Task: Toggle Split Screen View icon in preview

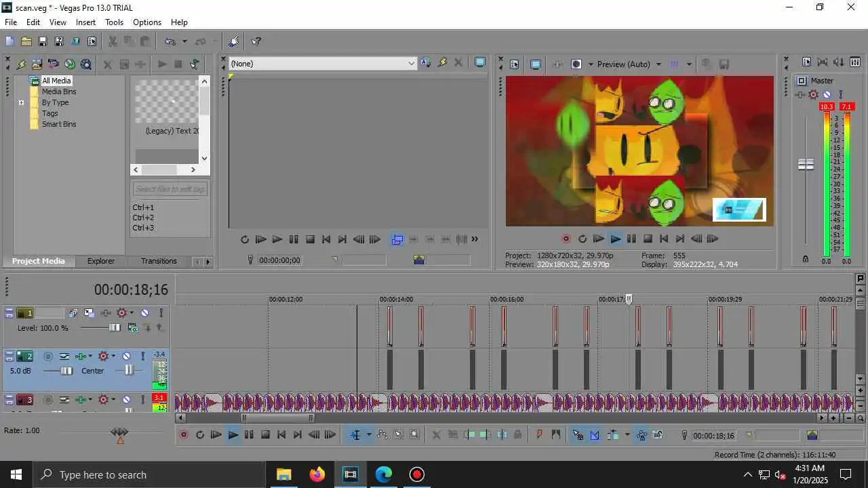Action: [x=576, y=64]
